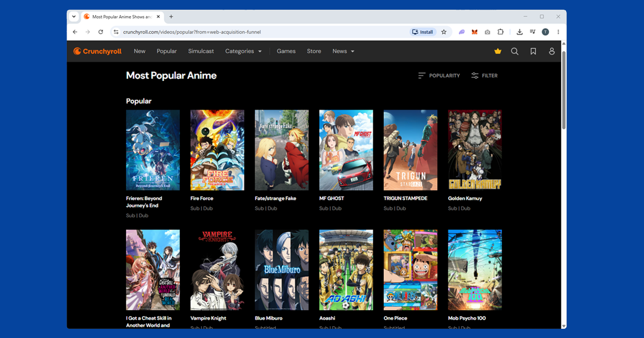Open the Fate/strange Fake title link
644x338 pixels.
tap(275, 198)
